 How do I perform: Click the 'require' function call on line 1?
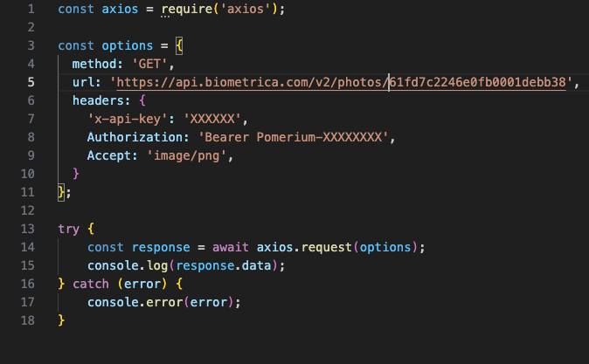coord(187,9)
